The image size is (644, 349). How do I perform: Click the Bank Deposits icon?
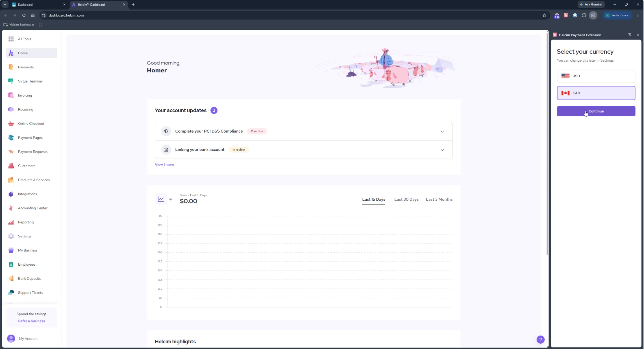11,279
